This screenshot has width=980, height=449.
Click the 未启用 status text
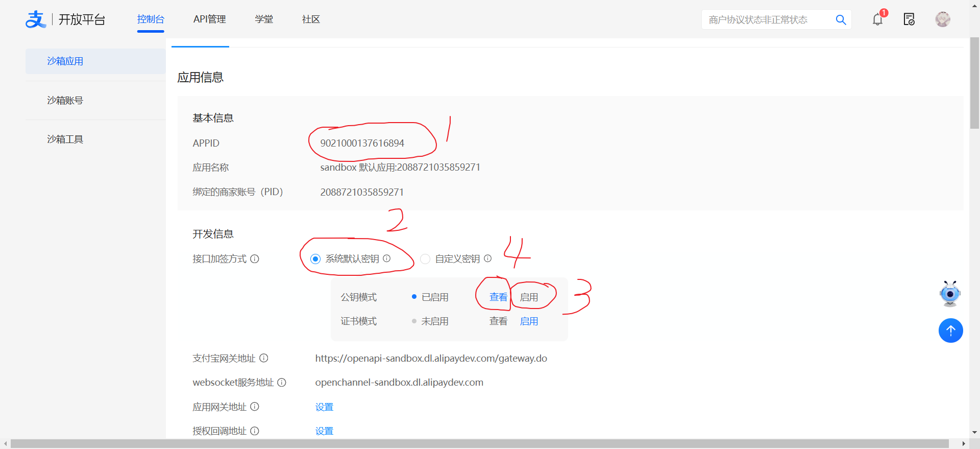[x=435, y=321]
